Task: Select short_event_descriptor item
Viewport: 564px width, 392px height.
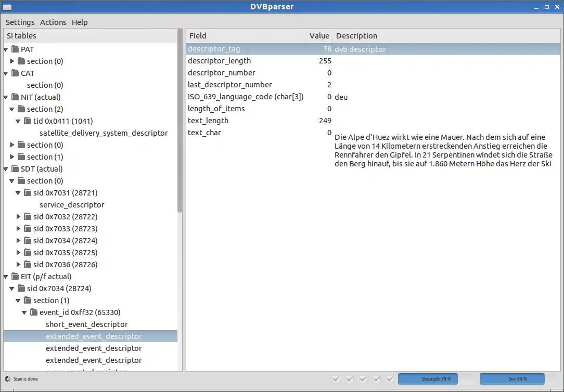Action: [x=87, y=324]
